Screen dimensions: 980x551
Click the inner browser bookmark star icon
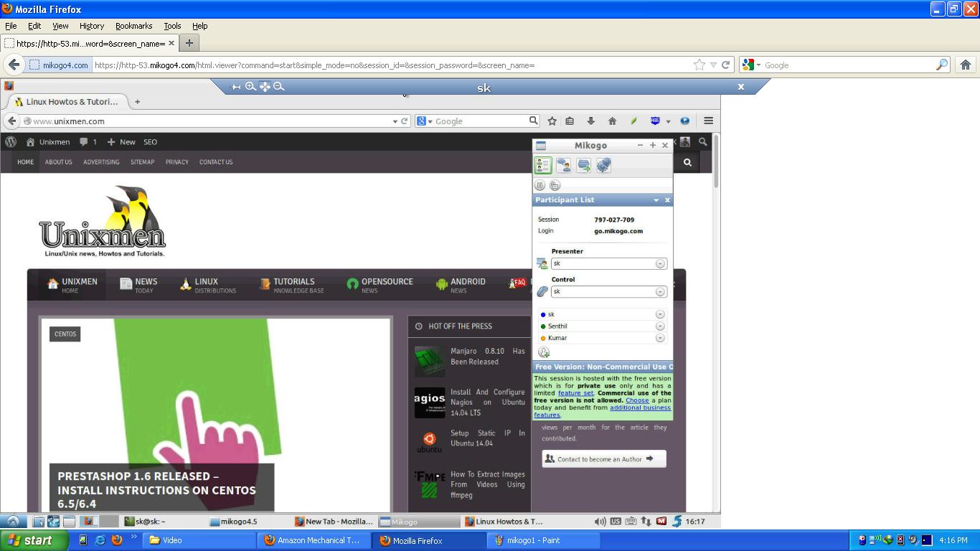pos(552,121)
